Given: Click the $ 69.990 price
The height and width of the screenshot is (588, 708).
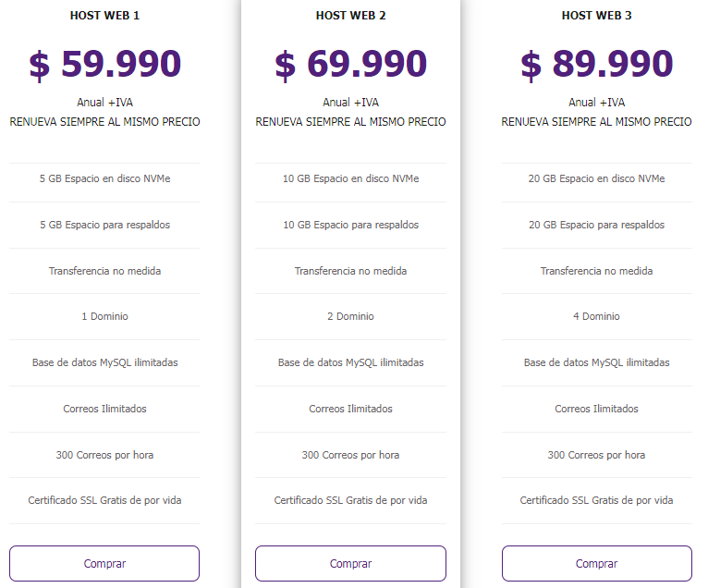Looking at the screenshot, I should click(x=351, y=64).
